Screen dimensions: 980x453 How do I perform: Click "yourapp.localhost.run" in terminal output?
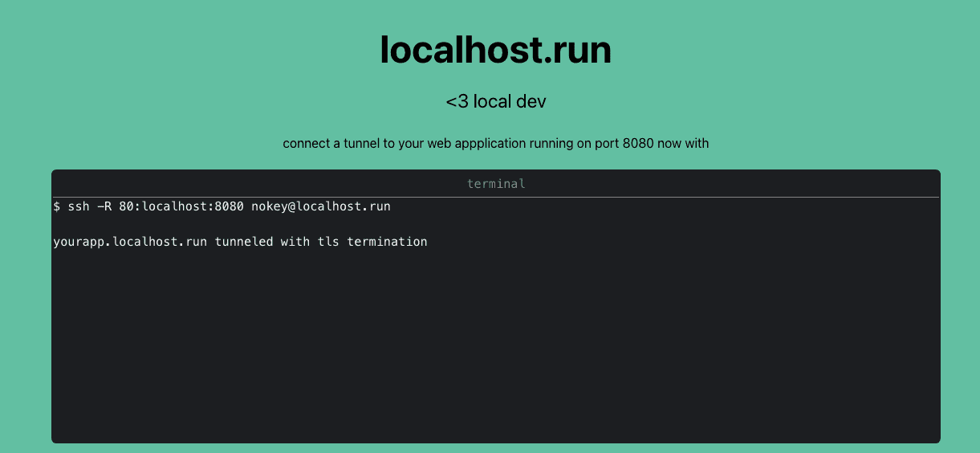click(x=130, y=241)
